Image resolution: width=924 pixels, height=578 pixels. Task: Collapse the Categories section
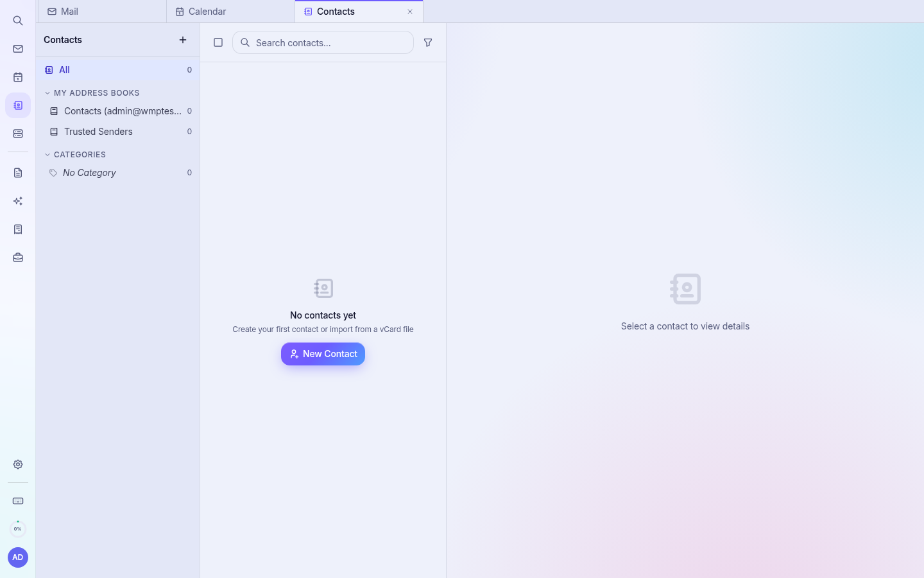tap(47, 155)
